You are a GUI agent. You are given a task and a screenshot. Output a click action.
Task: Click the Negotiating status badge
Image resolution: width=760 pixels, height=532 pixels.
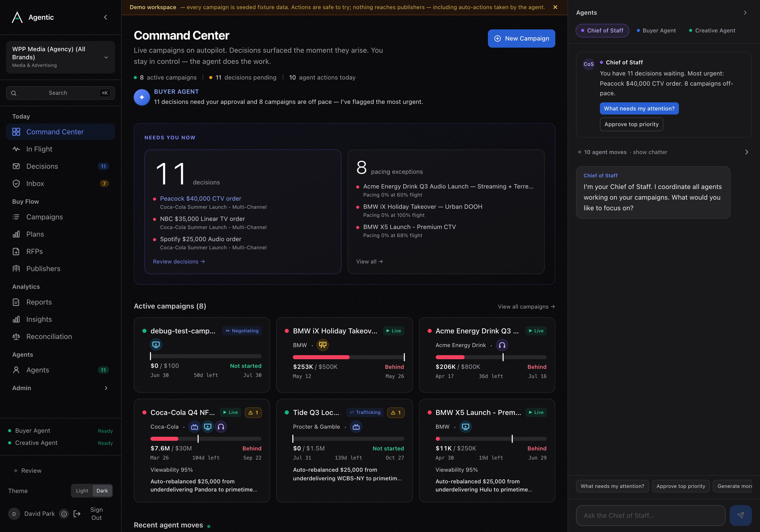pos(242,331)
